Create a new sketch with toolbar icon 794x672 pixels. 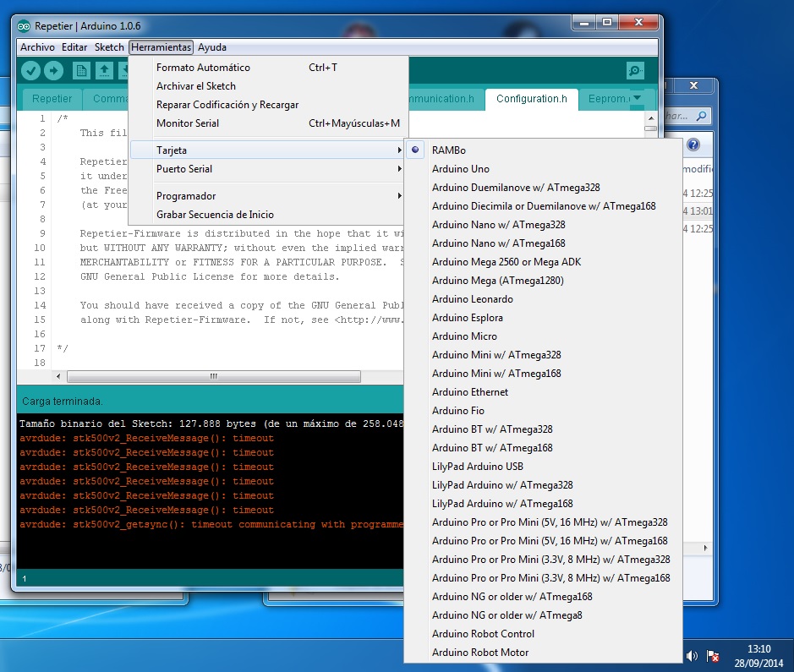(x=82, y=71)
